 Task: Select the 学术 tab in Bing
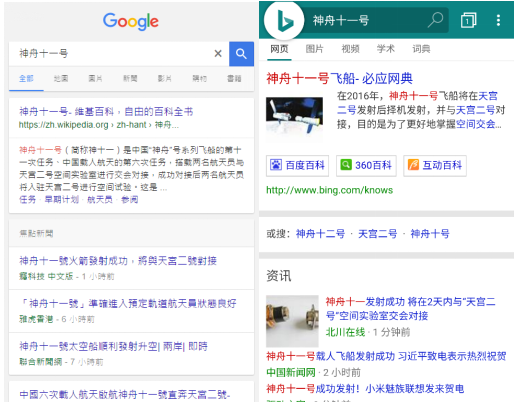coord(386,49)
